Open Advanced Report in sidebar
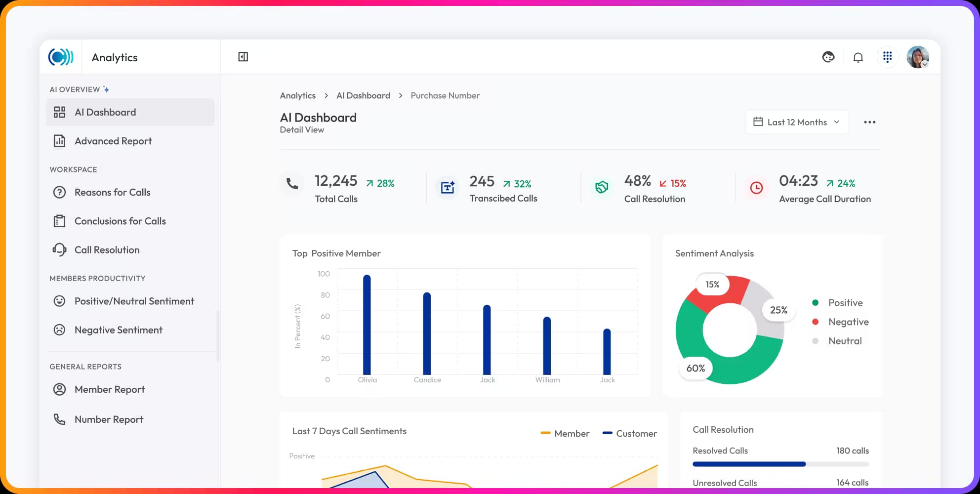Image resolution: width=980 pixels, height=494 pixels. [130, 141]
